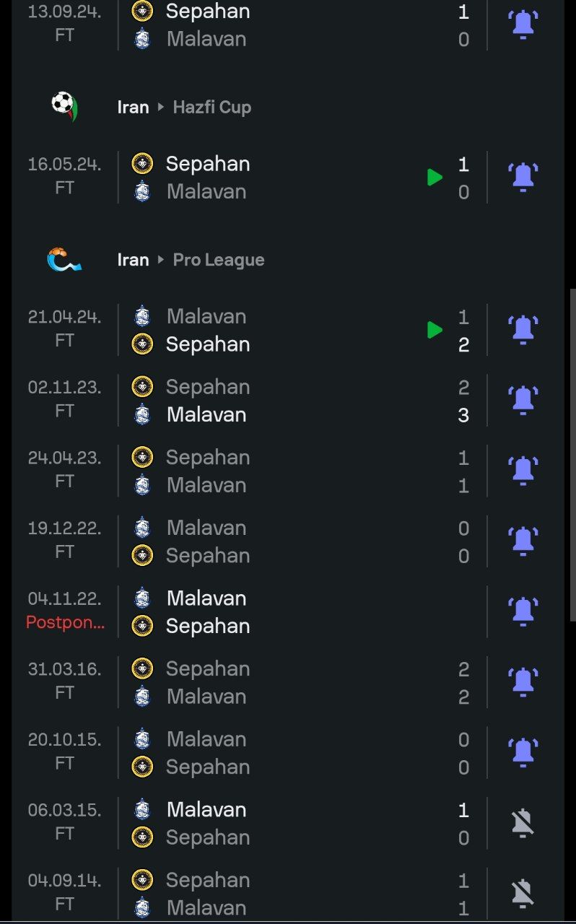576x924 pixels.
Task: Expand Iran breadcrumb arrow before Hazfi Cup
Action: (161, 108)
